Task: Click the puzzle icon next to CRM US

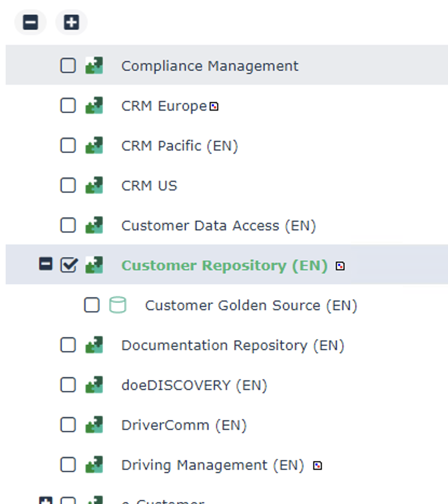Action: [x=94, y=185]
